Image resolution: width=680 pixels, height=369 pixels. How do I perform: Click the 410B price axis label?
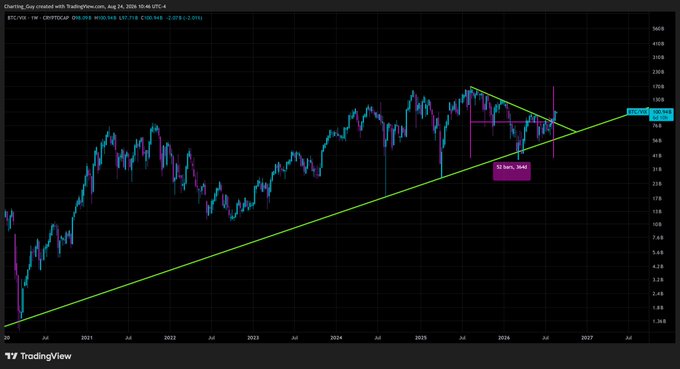tap(658, 43)
